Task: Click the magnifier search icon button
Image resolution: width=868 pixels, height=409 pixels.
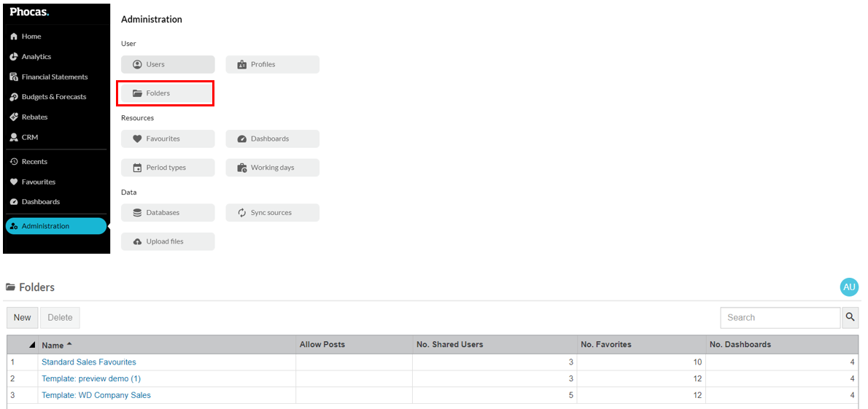Action: pyautogui.click(x=850, y=318)
